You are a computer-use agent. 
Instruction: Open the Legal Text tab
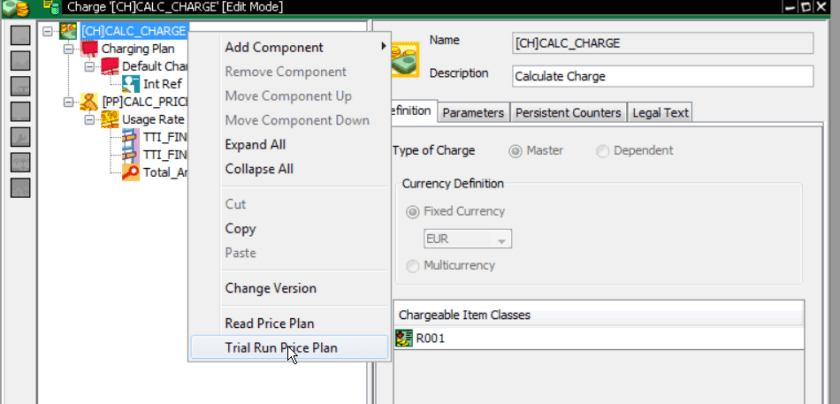pyautogui.click(x=660, y=113)
